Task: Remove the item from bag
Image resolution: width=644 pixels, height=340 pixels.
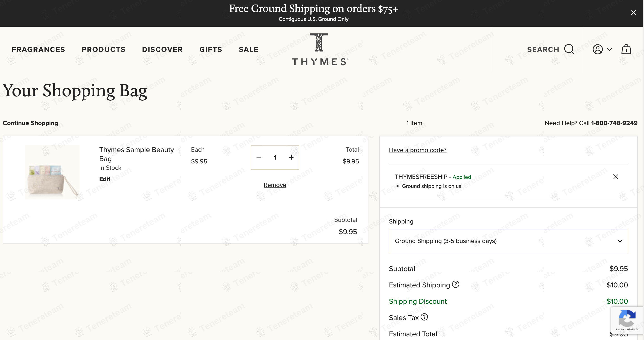Action: [x=275, y=185]
